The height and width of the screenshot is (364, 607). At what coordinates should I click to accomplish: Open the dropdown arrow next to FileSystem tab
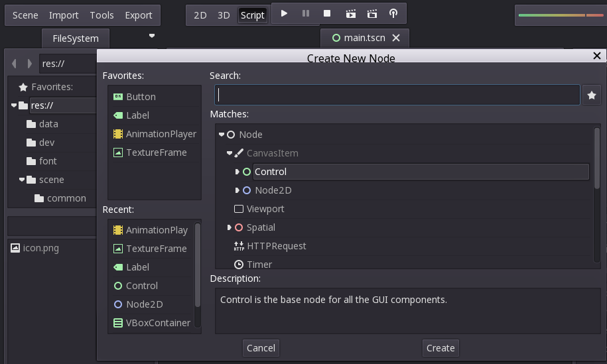[x=152, y=36]
